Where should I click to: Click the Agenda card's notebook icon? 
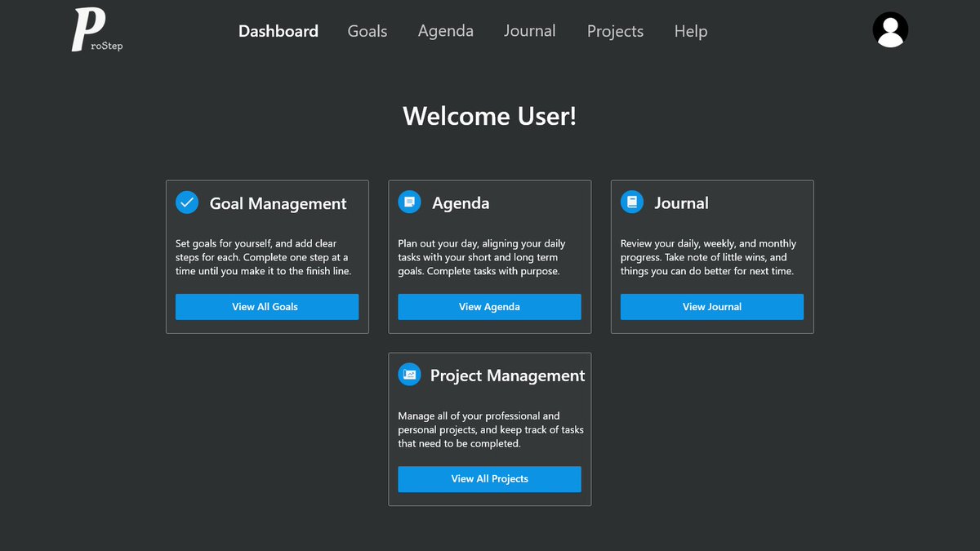point(409,202)
